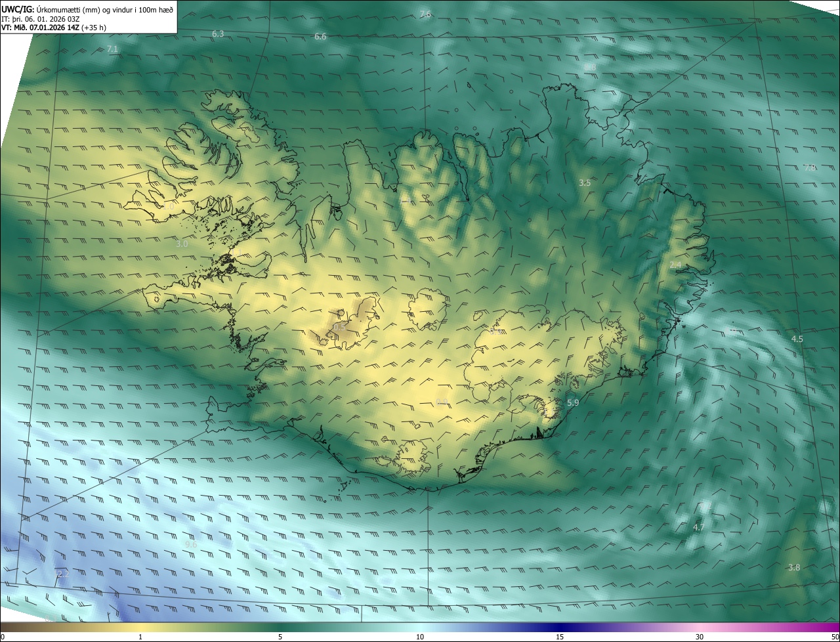Click the map value 4.7 in the southeast sea
The width and height of the screenshot is (840, 642).
pos(699,527)
